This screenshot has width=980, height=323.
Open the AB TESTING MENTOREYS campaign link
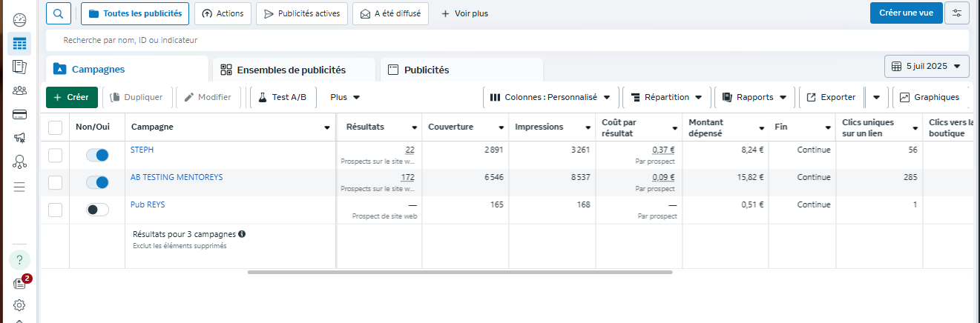click(x=177, y=177)
